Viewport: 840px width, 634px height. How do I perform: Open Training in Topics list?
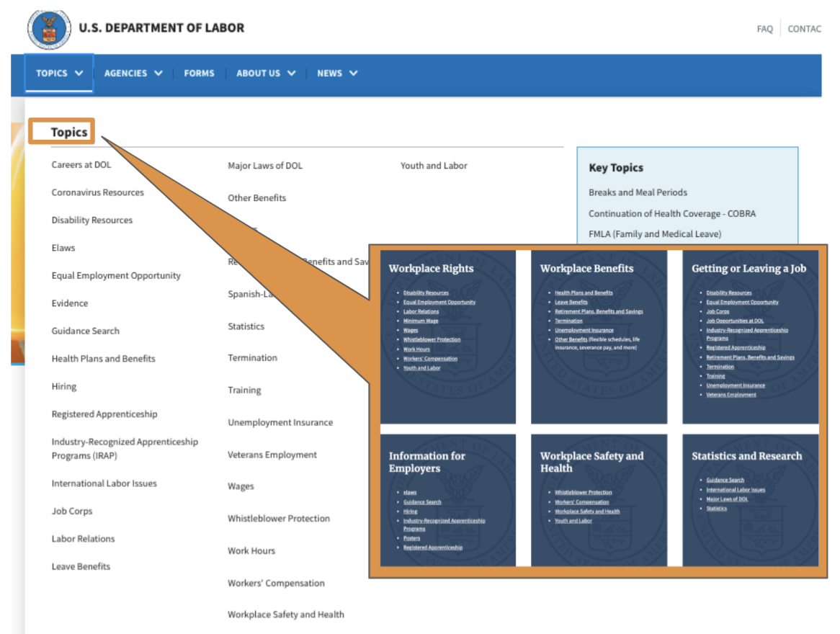click(244, 390)
